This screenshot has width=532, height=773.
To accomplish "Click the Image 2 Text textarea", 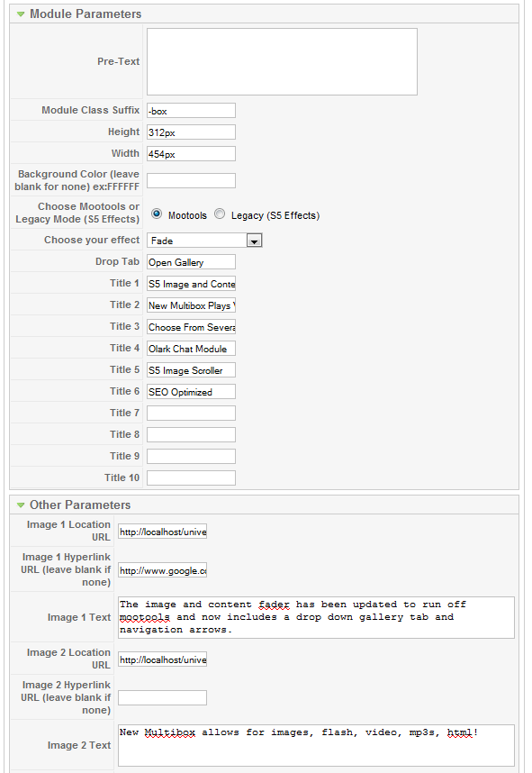I will click(x=316, y=745).
